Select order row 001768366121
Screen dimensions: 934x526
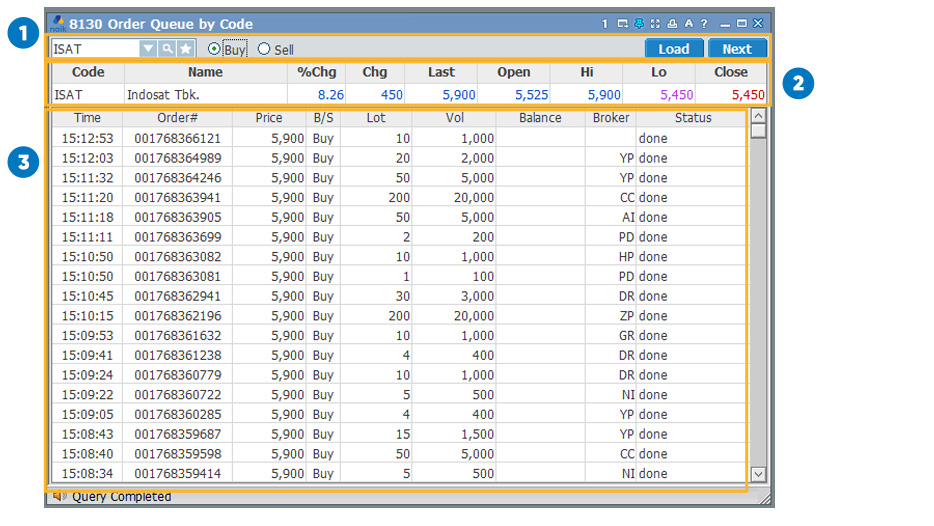click(x=177, y=139)
